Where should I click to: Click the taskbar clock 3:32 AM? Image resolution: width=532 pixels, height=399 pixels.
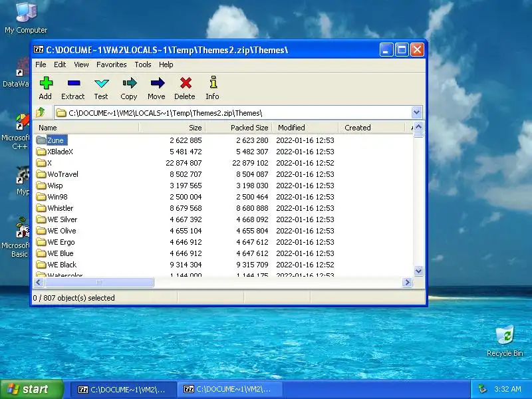507,389
